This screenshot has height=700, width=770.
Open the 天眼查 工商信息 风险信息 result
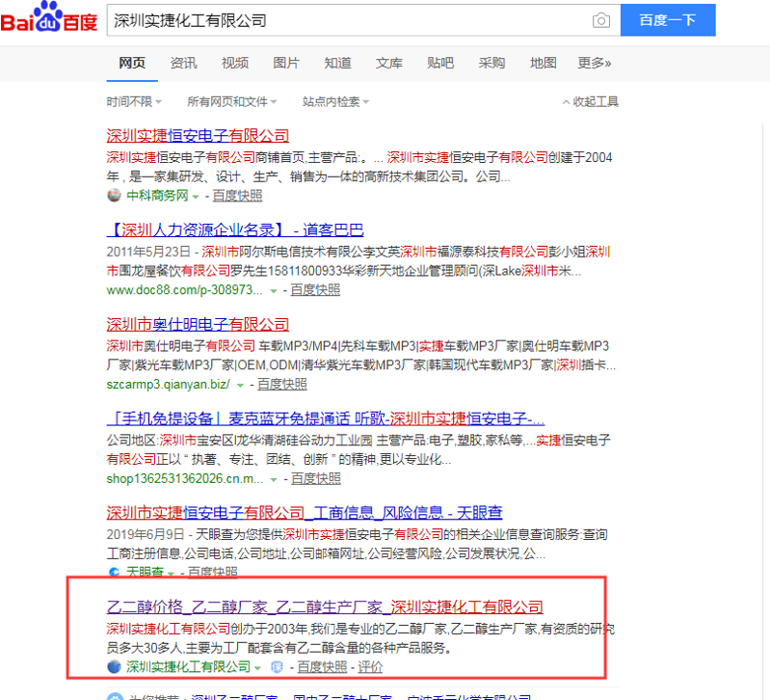305,513
